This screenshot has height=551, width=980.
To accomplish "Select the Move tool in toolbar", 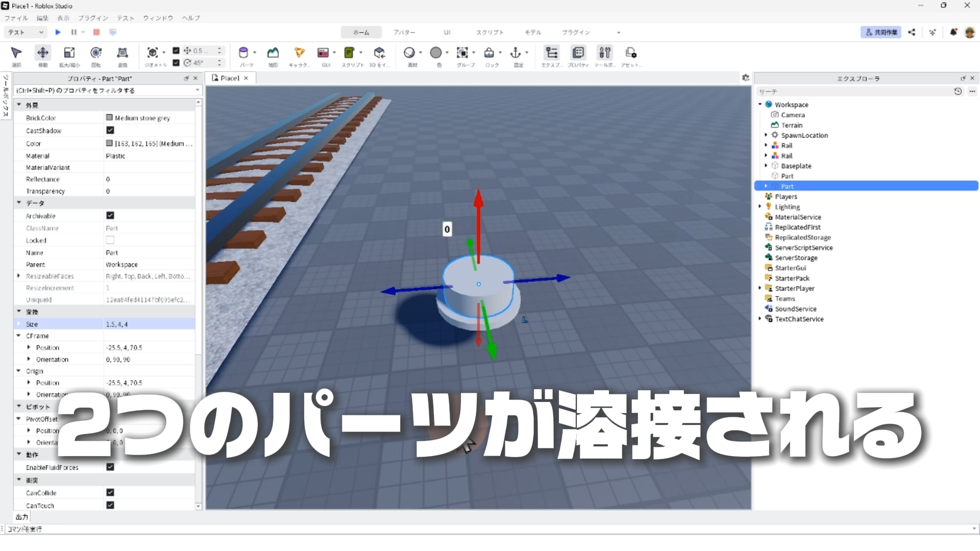I will tap(43, 53).
